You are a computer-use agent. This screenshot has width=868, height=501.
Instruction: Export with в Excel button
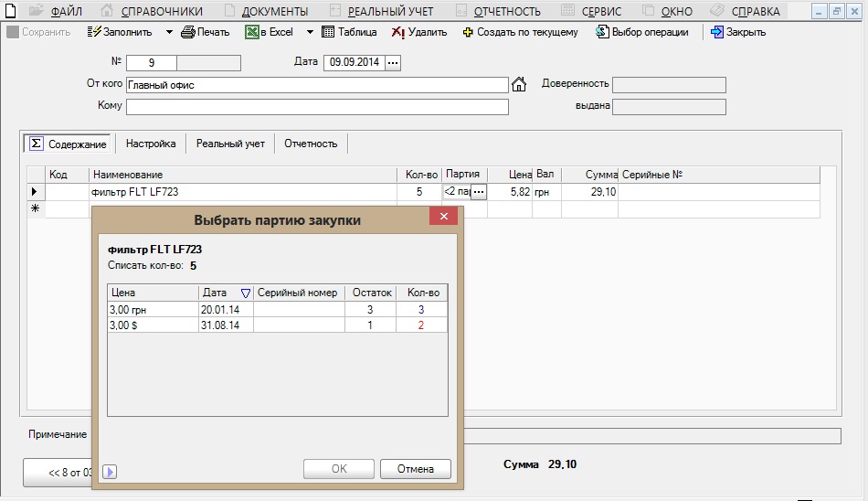pyautogui.click(x=269, y=32)
